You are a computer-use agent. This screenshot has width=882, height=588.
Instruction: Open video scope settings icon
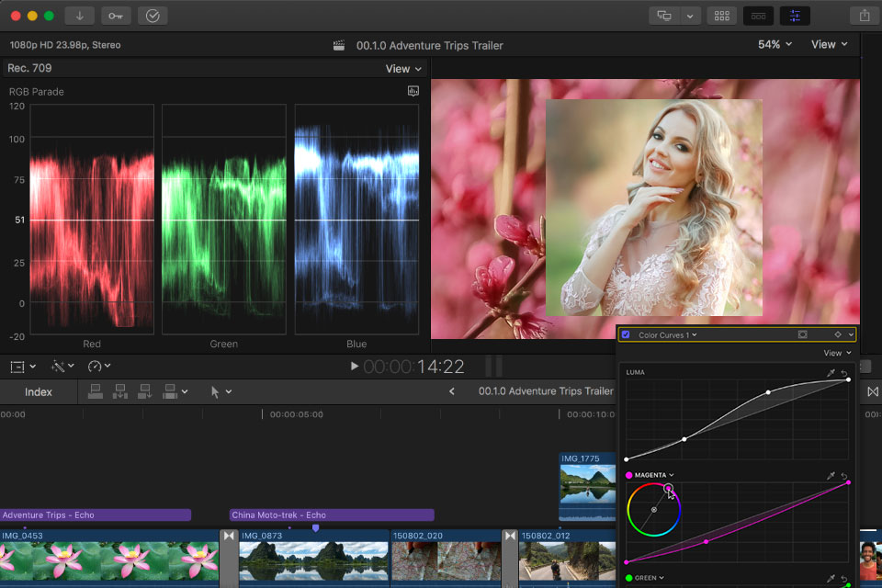pyautogui.click(x=413, y=91)
